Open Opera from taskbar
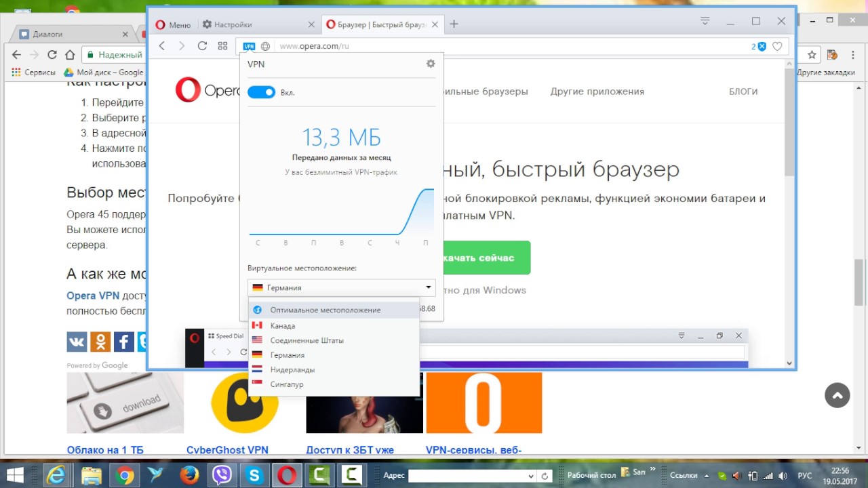Viewport: 868px width, 488px height. coord(288,476)
